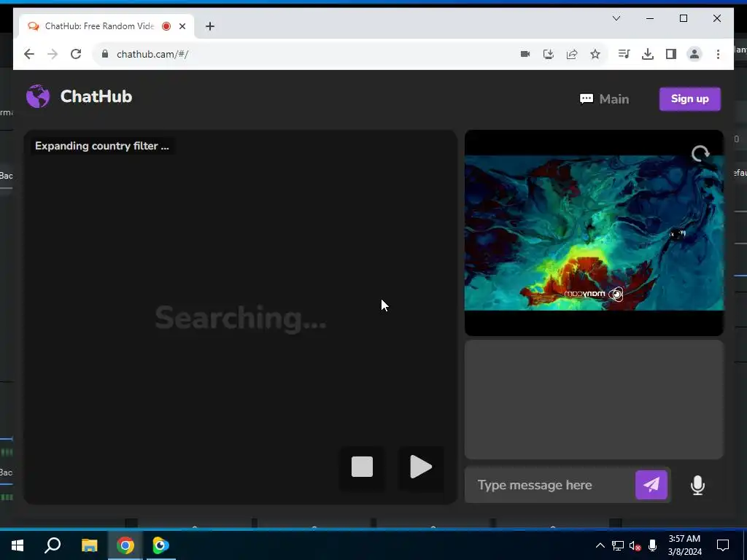This screenshot has width=747, height=560.
Task: Stop searching with the square stop button
Action: click(362, 467)
